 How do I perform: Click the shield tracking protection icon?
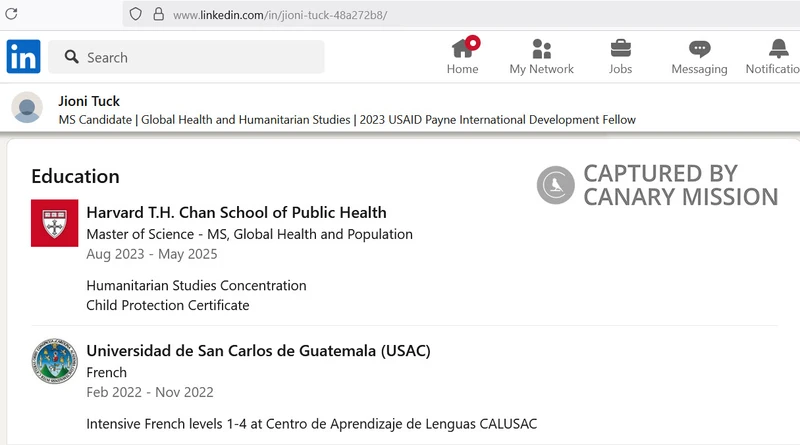135,15
